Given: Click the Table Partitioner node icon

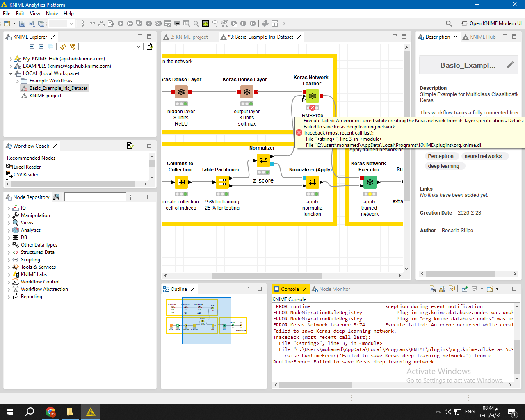Looking at the screenshot, I should click(x=222, y=182).
